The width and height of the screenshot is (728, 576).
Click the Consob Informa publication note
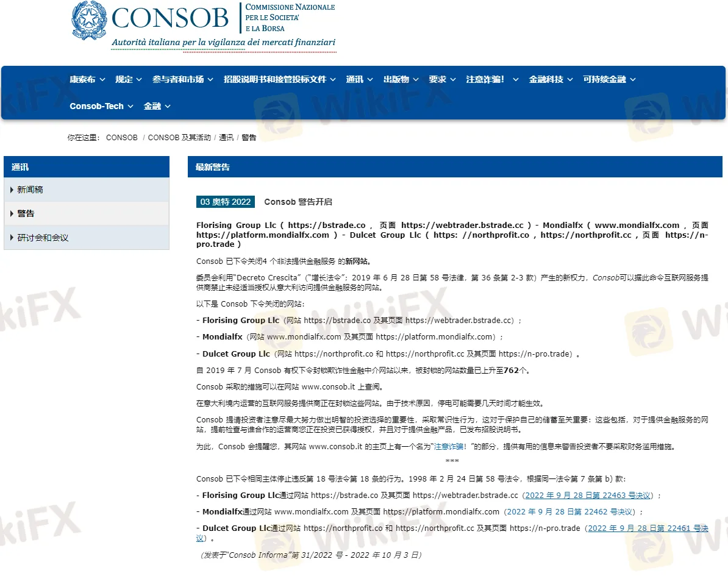(310, 555)
